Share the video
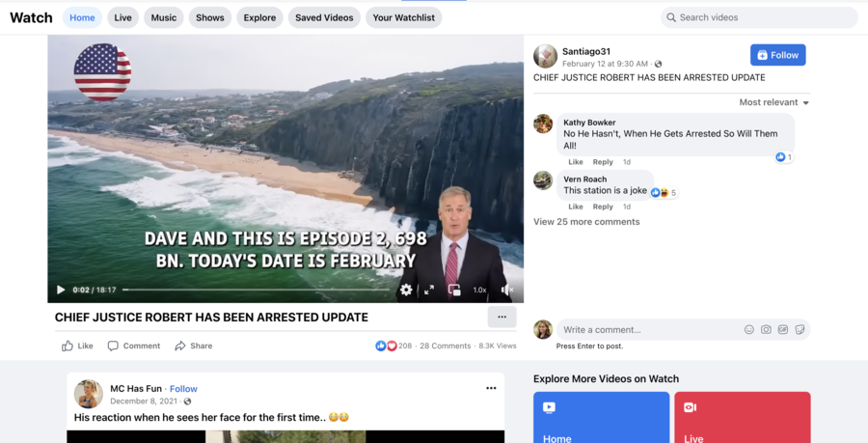Image resolution: width=868 pixels, height=443 pixels. pos(193,346)
